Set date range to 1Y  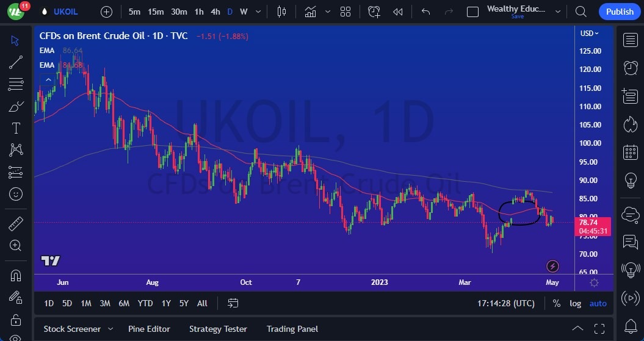(x=166, y=303)
